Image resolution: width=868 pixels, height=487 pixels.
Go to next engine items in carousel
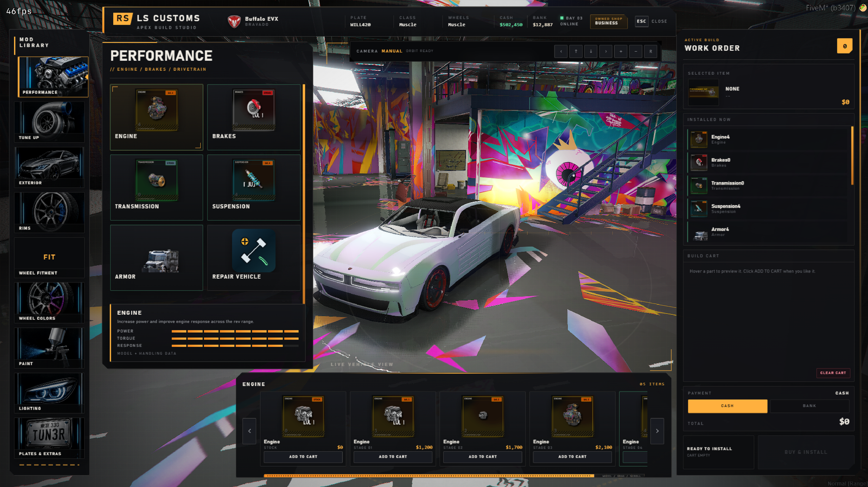pos(657,431)
